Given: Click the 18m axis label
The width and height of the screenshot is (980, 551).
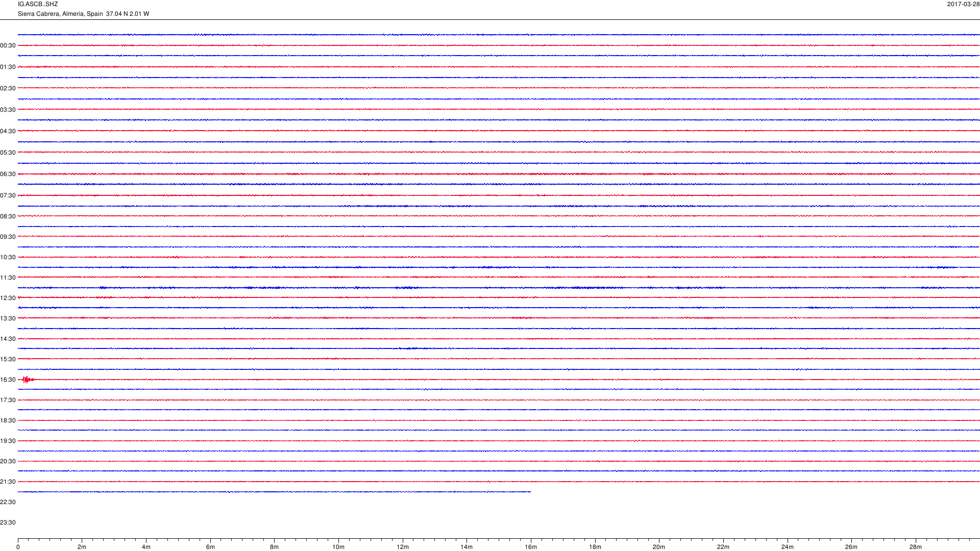Looking at the screenshot, I should tap(595, 547).
